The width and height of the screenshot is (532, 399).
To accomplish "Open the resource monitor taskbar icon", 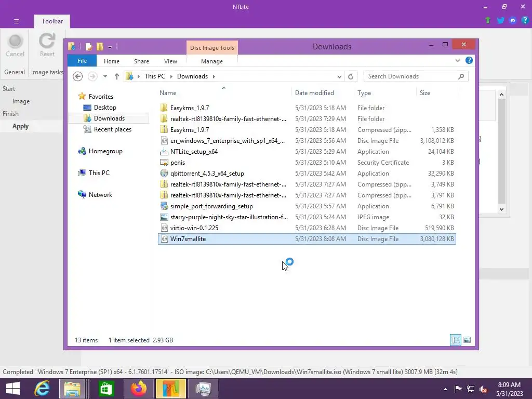I will (203, 389).
